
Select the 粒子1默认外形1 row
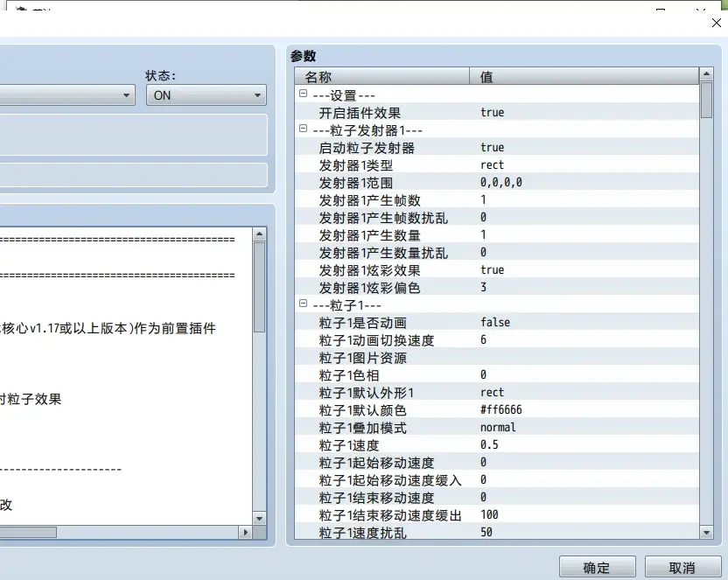(x=497, y=393)
